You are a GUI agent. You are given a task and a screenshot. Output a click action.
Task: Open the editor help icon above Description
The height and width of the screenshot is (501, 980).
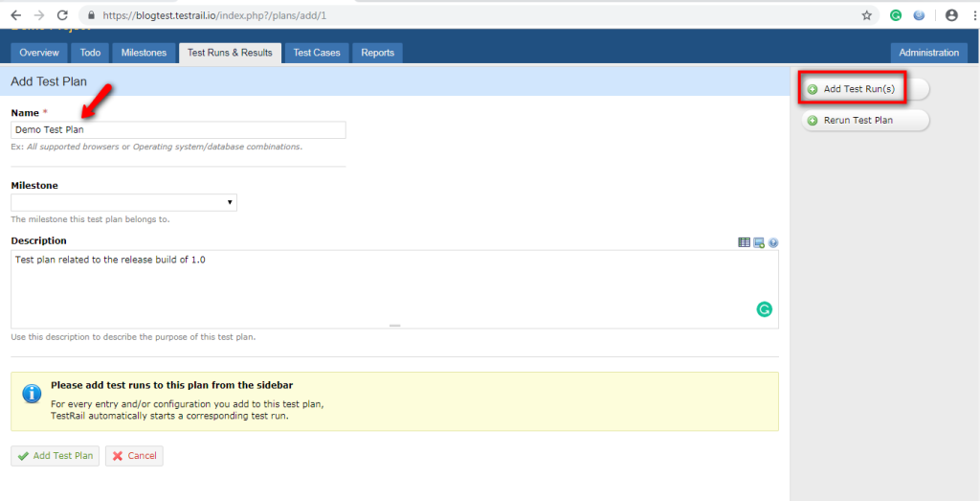tap(772, 242)
